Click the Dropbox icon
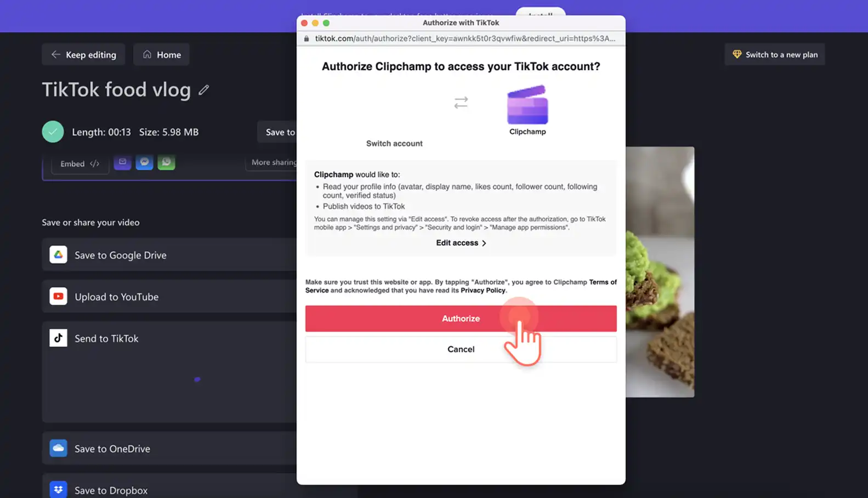 58,489
